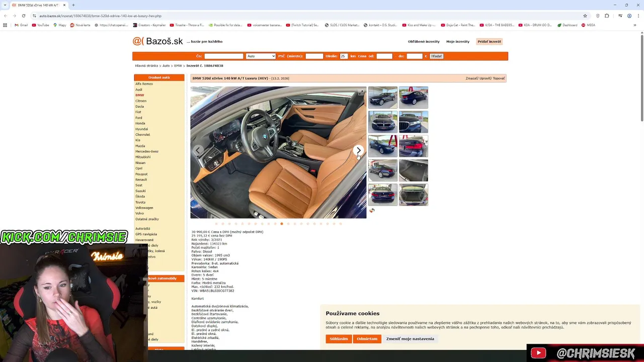Open Moje inzeráty
Image resolution: width=644 pixels, height=362 pixels.
pos(458,42)
